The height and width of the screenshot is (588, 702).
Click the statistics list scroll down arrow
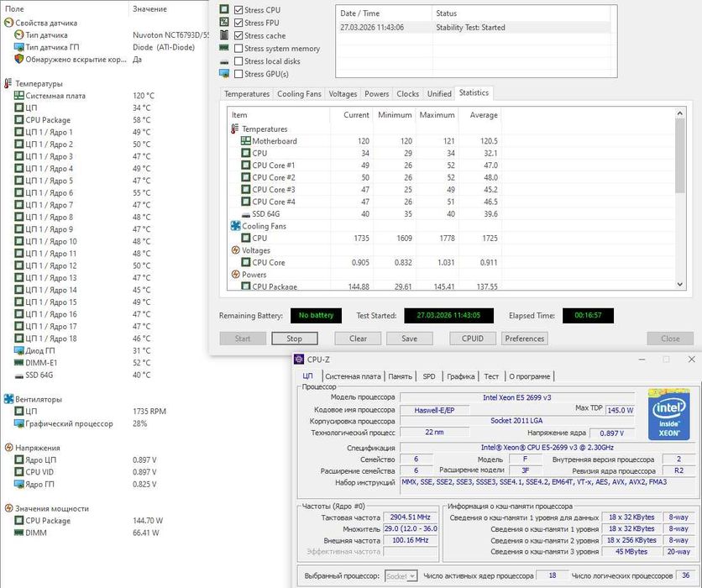[679, 284]
